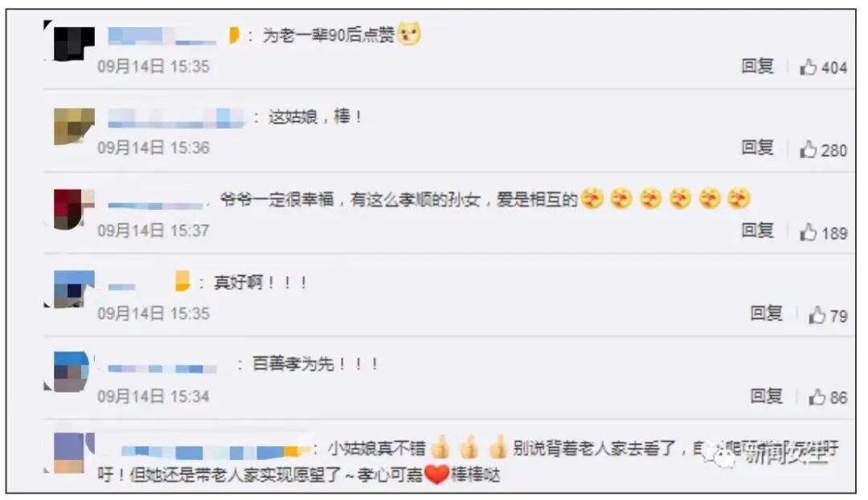Open blue avatar of 百善孝为先 commenter
Image resolution: width=868 pixels, height=500 pixels.
[72, 371]
